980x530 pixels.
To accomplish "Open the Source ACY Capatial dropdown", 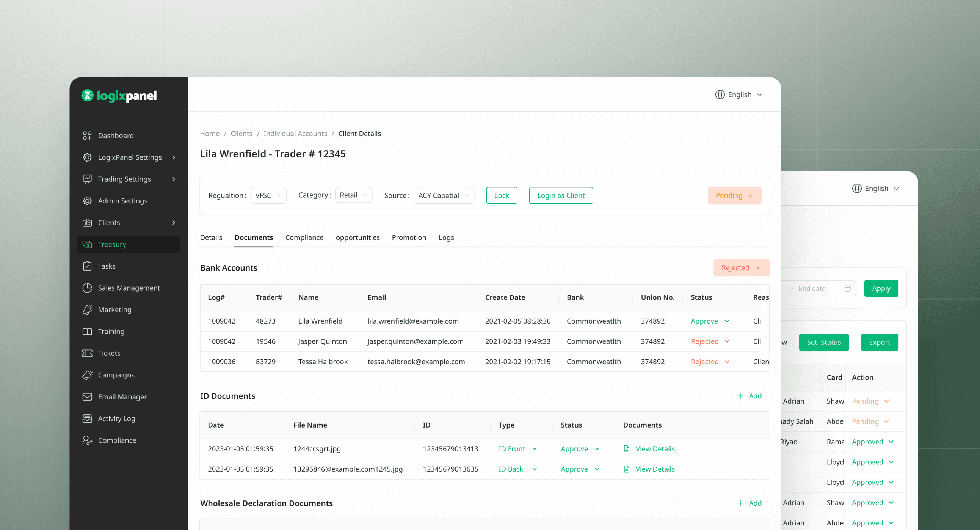I will tap(444, 195).
